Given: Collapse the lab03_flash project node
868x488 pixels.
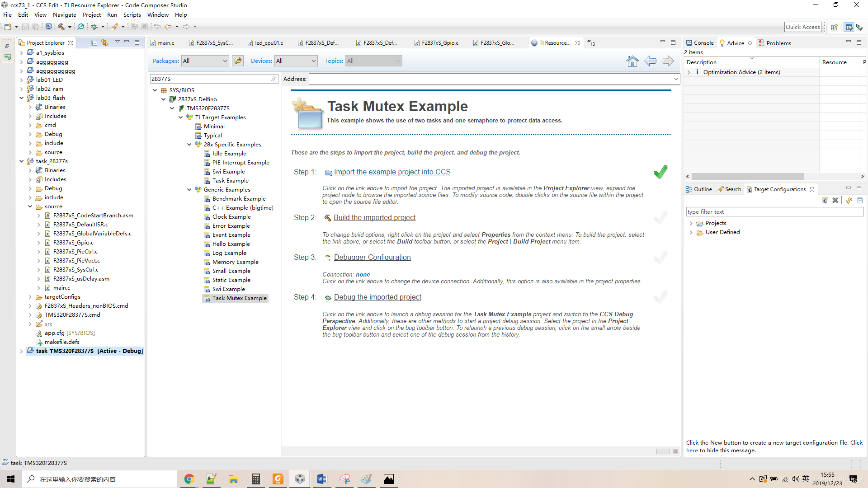Looking at the screenshot, I should coord(21,98).
